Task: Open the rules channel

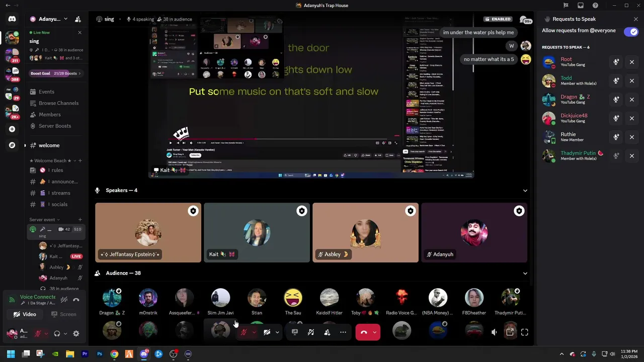Action: coord(56,170)
